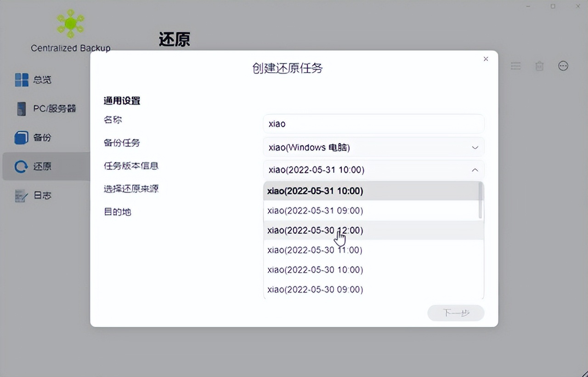The width and height of the screenshot is (588, 377).
Task: Click the Centralized Backup green logo
Action: pyautogui.click(x=70, y=23)
